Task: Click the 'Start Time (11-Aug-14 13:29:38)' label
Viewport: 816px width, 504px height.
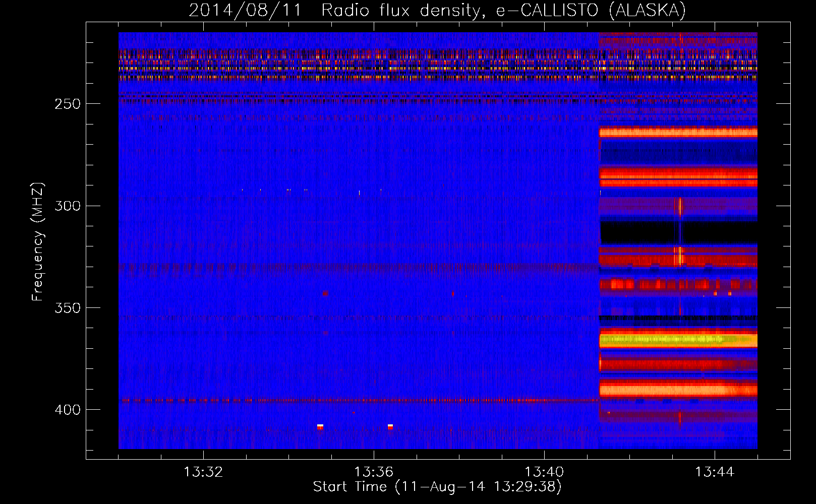Action: pyautogui.click(x=437, y=487)
